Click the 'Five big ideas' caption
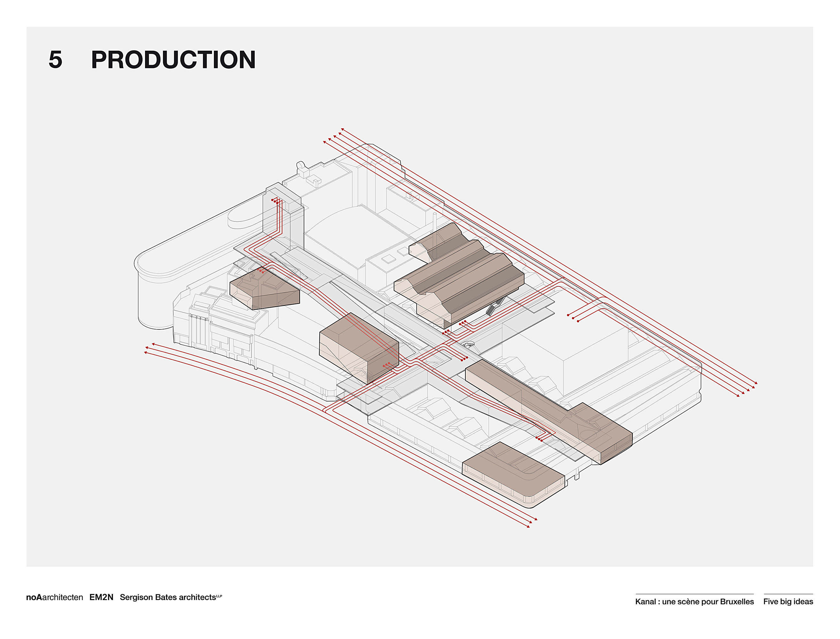 pyautogui.click(x=788, y=601)
